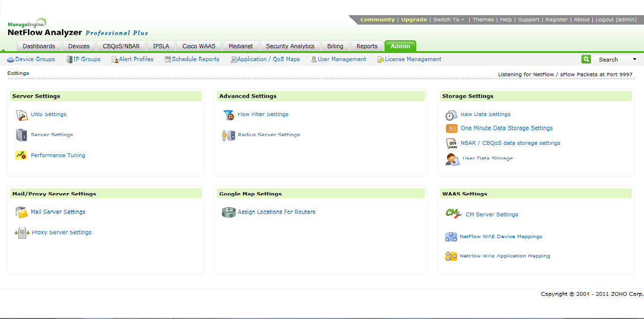The width and height of the screenshot is (644, 319).
Task: Open the User Data Storage link
Action: [x=488, y=159]
